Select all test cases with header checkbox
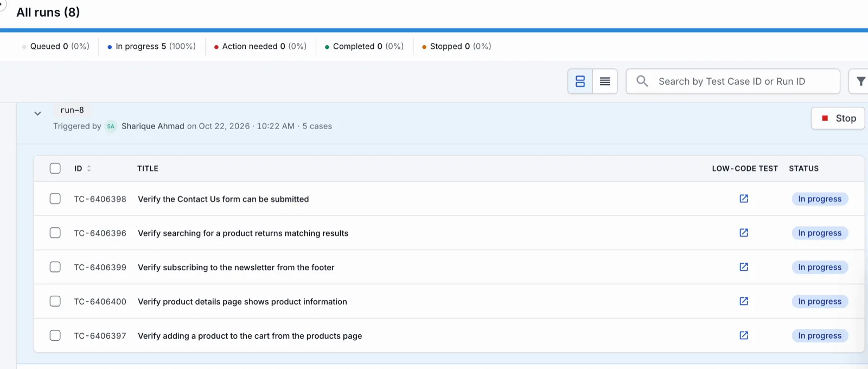 [x=55, y=168]
